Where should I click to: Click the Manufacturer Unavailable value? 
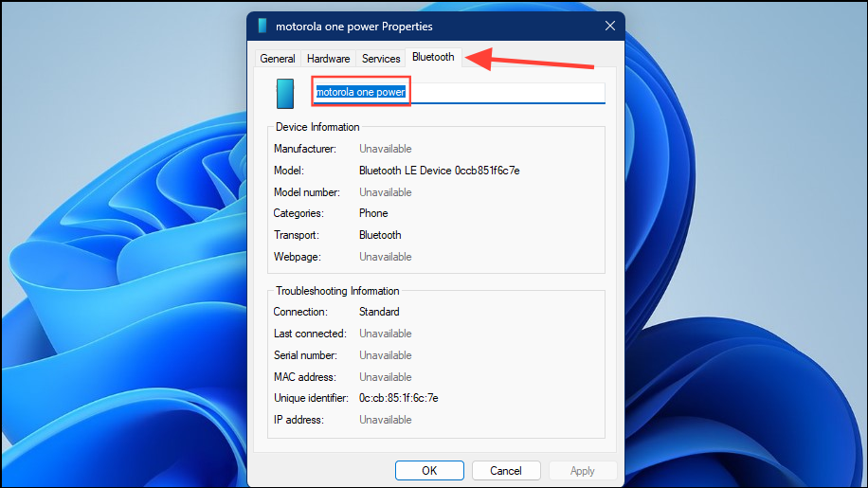(386, 149)
